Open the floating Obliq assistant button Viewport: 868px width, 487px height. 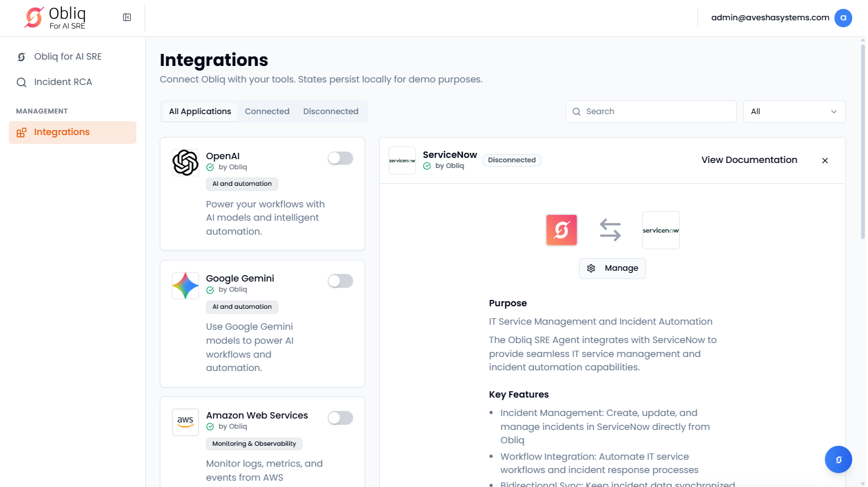point(838,460)
